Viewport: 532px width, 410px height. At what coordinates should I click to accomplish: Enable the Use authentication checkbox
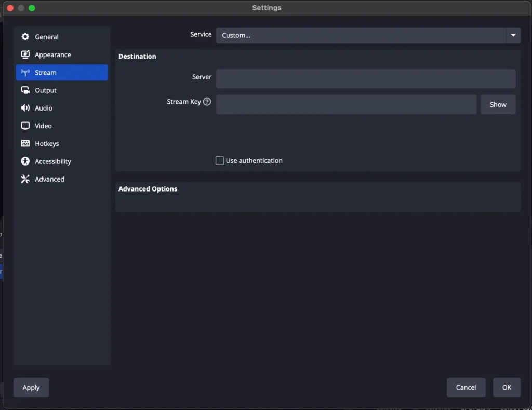coord(220,161)
